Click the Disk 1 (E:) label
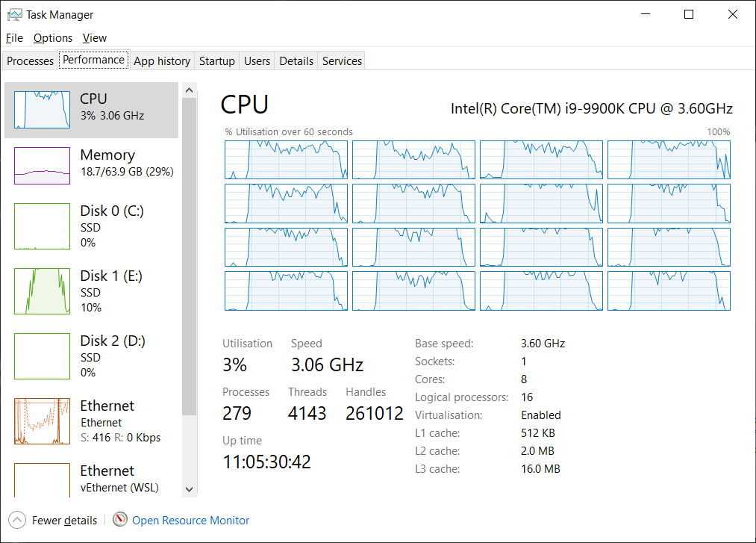 pos(111,276)
